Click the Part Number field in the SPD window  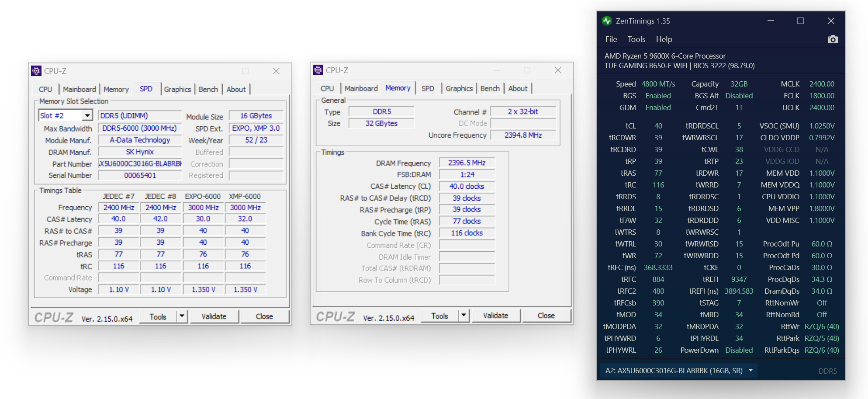(140, 164)
